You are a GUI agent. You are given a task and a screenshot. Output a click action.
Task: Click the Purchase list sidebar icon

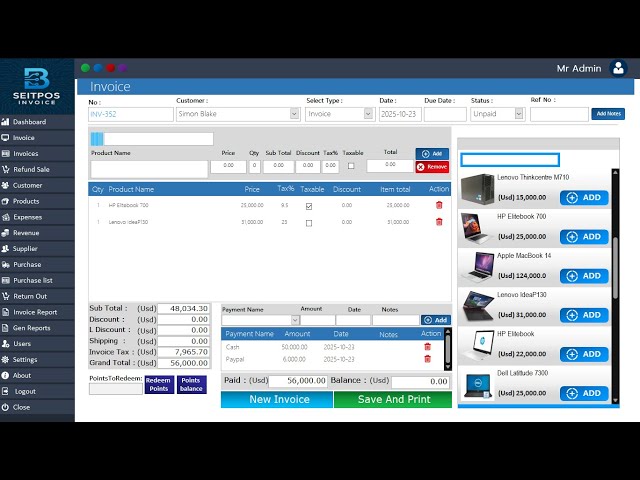coord(5,280)
